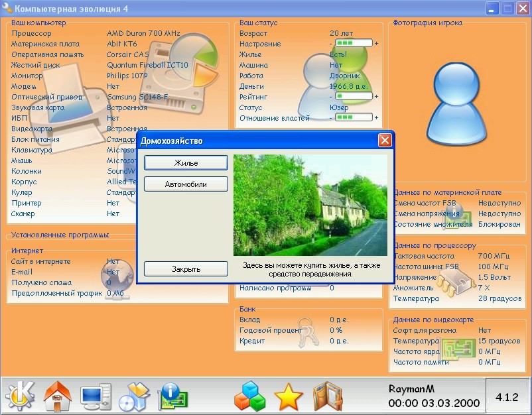Increase Настроение with the plus sign

[x=376, y=43]
